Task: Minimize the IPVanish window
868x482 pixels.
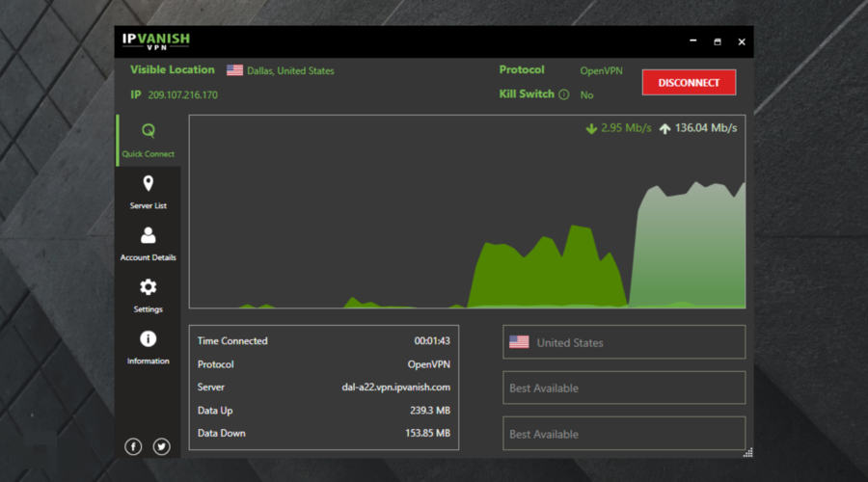Action: point(692,41)
